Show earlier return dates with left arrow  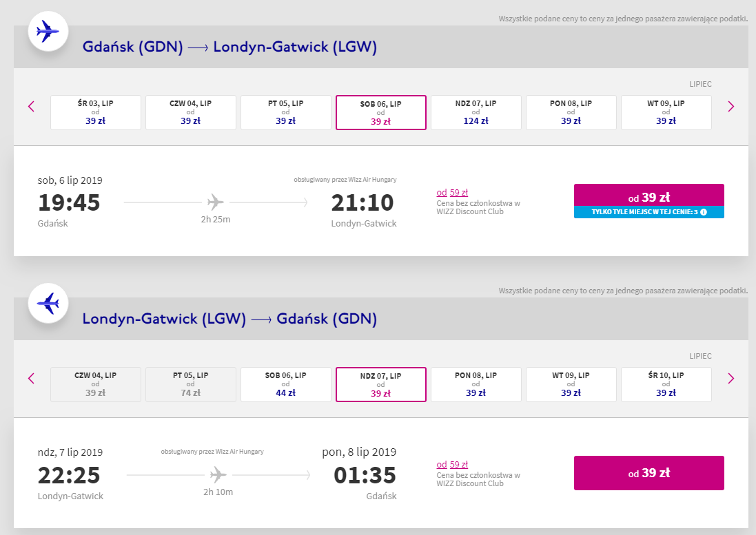31,378
